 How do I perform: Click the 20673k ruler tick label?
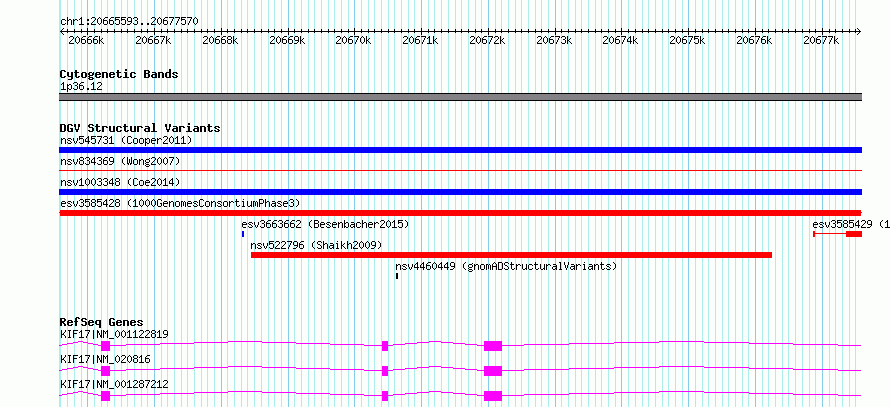point(555,40)
